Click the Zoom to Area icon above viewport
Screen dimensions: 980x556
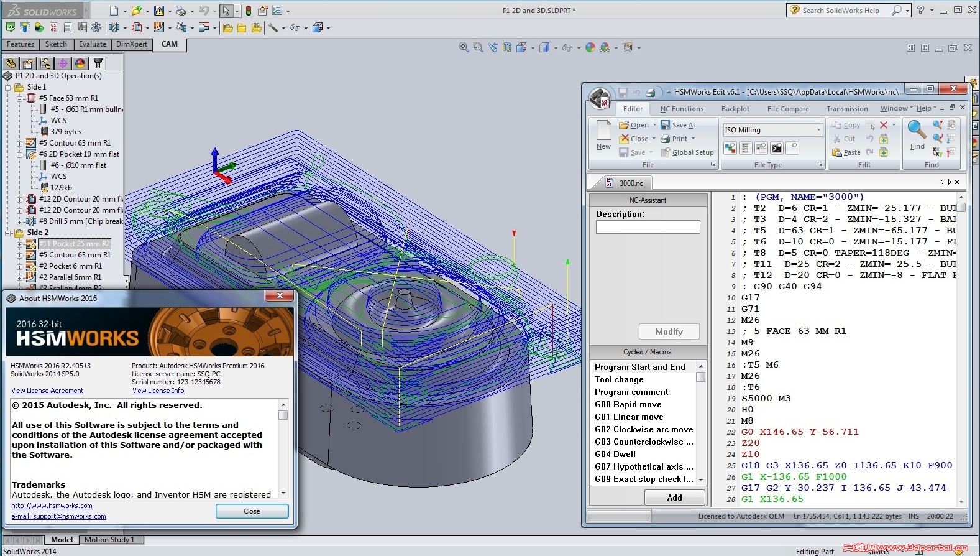tap(478, 47)
